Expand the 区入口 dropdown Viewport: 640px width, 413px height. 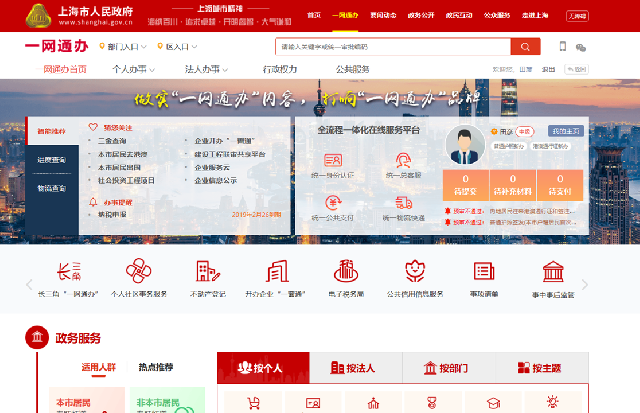(x=181, y=47)
